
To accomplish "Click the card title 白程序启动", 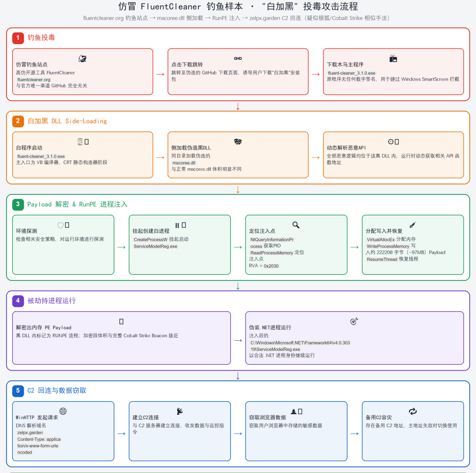I will coord(29,148).
